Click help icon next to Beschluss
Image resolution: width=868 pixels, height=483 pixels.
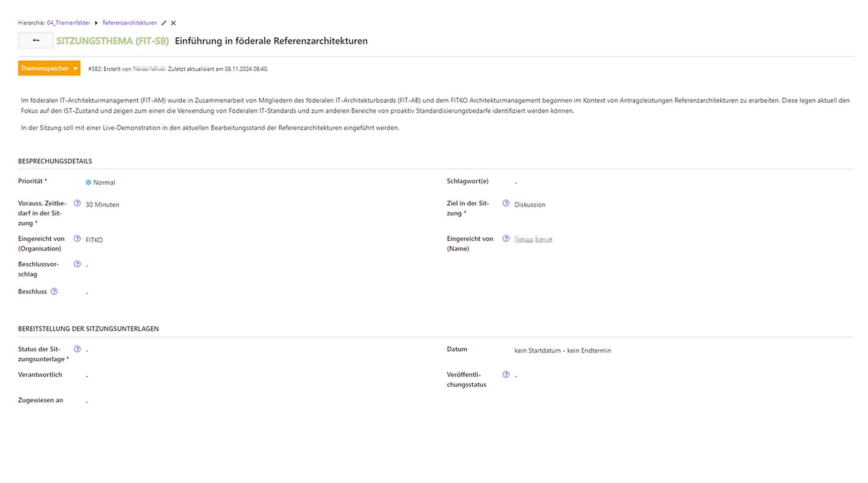click(54, 291)
